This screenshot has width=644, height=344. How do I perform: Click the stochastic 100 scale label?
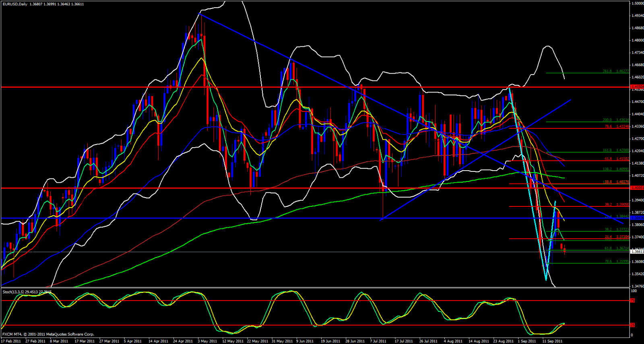634,290
